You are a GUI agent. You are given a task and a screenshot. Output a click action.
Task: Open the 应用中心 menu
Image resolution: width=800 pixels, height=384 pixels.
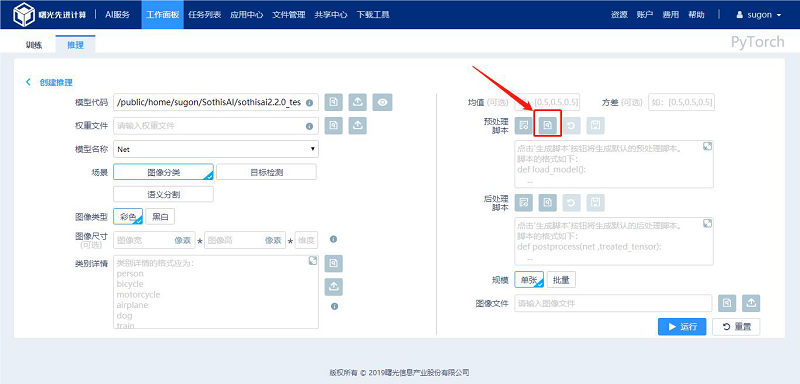tap(246, 15)
